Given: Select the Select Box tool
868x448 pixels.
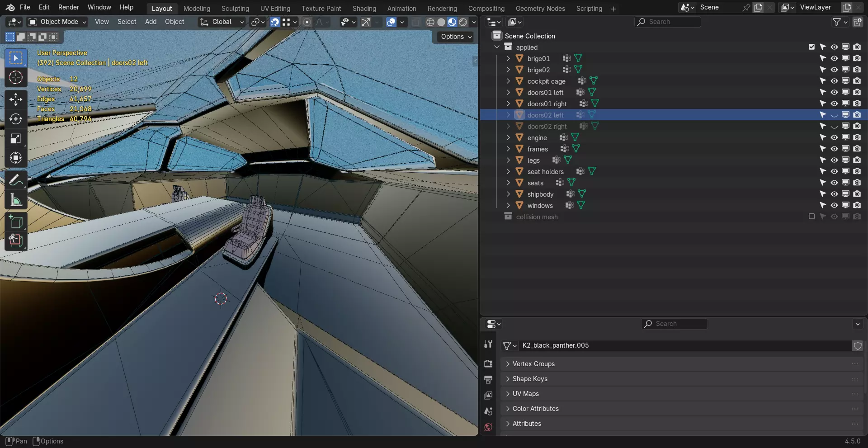Looking at the screenshot, I should click(16, 58).
